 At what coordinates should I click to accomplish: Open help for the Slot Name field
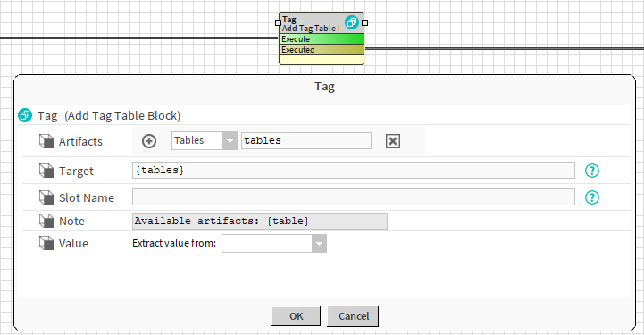592,197
